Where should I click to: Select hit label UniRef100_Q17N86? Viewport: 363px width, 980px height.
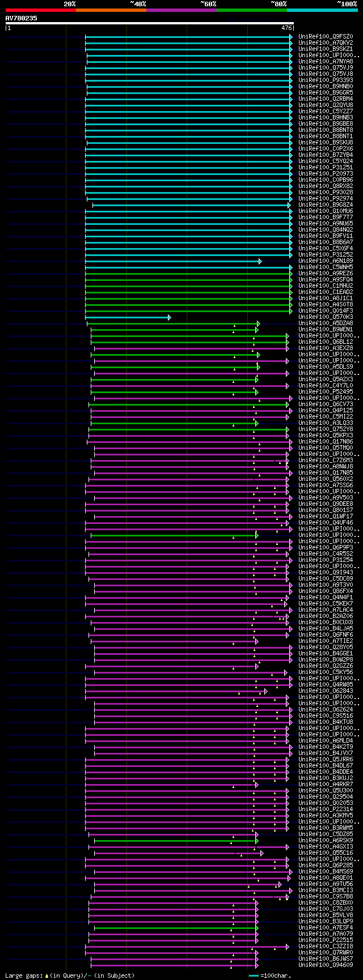(x=326, y=442)
